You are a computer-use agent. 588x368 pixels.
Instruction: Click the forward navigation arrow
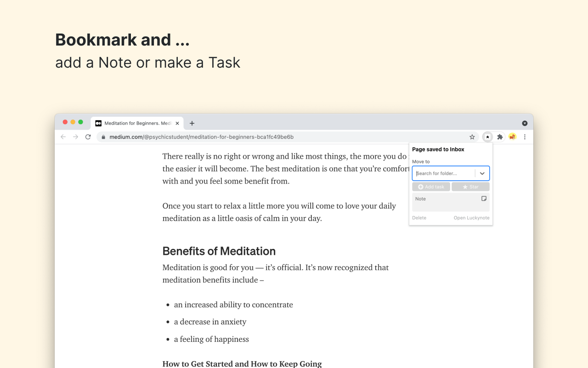(x=76, y=137)
